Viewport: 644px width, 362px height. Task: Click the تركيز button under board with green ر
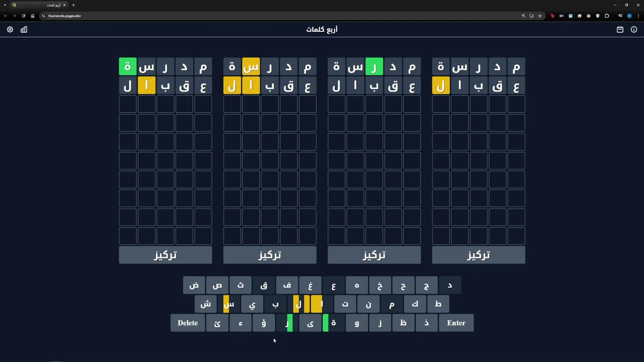[374, 255]
